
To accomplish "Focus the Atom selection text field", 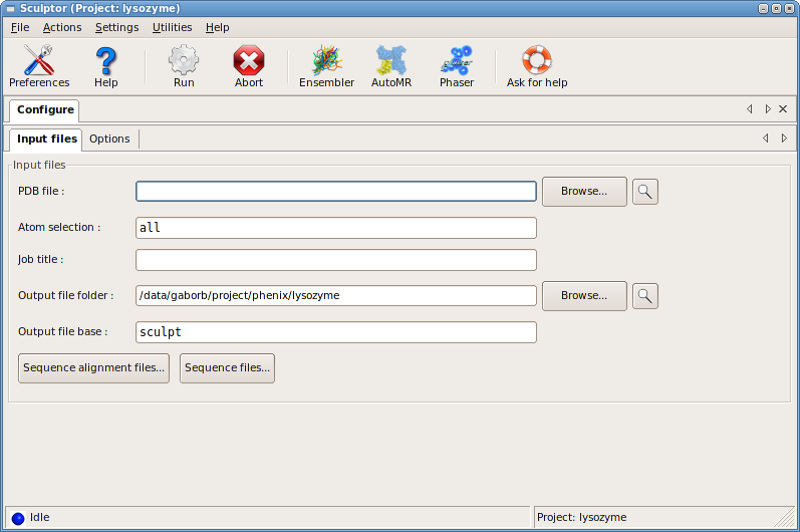I will tap(336, 228).
